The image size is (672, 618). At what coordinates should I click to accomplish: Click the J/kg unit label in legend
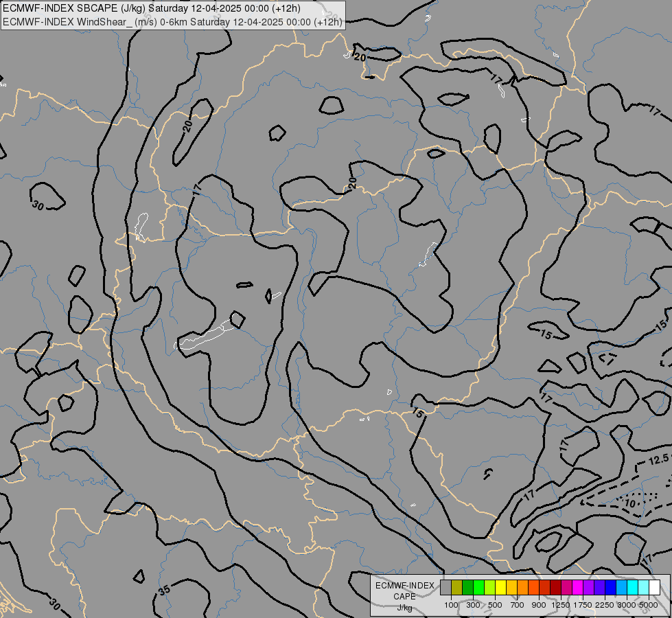404,608
